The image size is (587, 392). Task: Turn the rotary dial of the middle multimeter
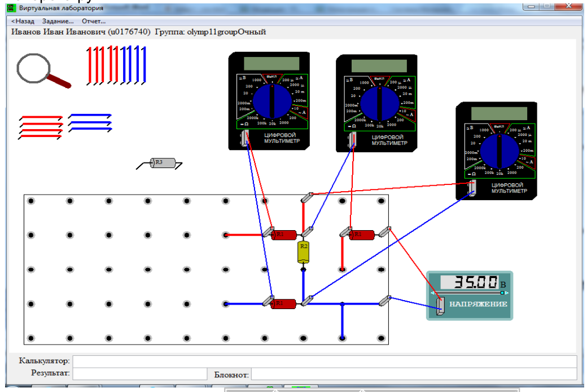380,104
